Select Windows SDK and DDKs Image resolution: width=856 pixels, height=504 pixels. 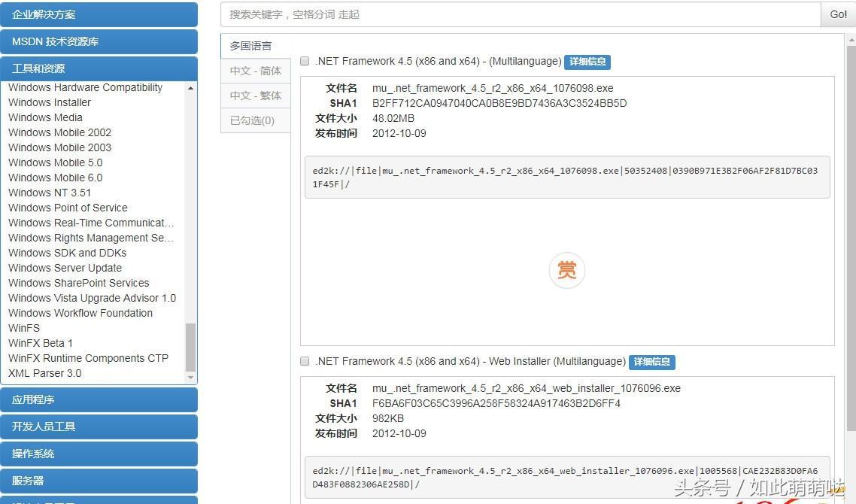(x=67, y=253)
